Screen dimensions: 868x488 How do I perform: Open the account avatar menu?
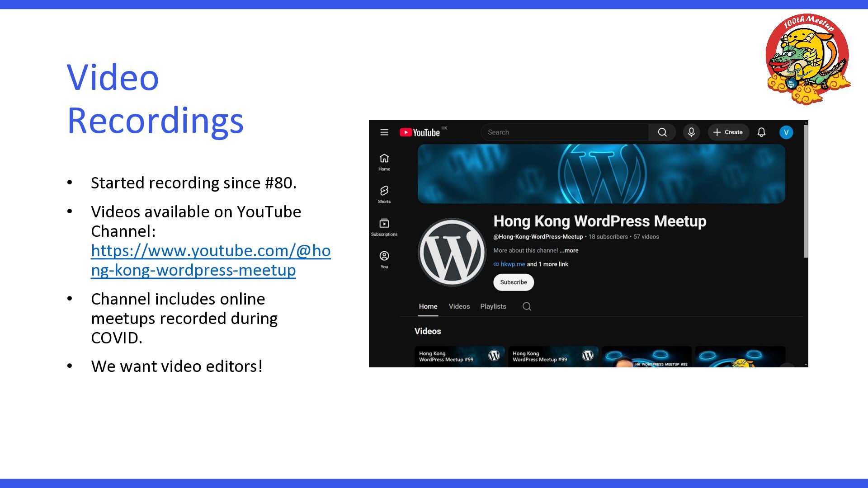pos(786,132)
